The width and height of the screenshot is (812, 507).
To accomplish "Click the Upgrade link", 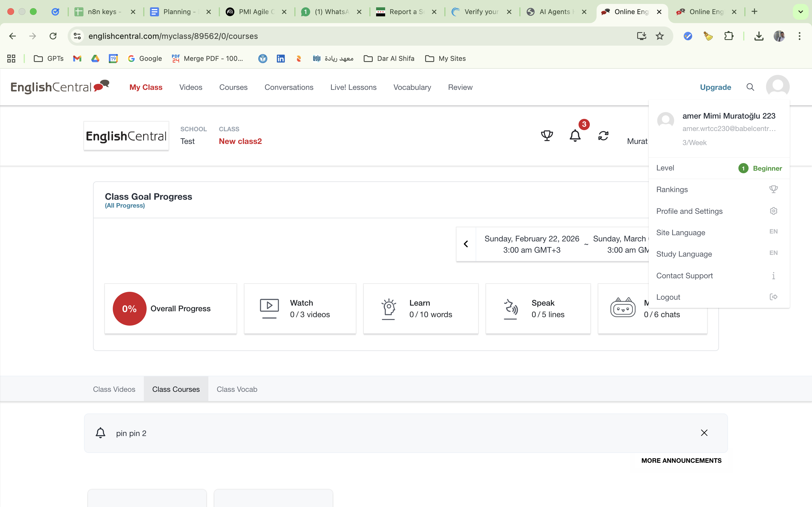I will [715, 87].
